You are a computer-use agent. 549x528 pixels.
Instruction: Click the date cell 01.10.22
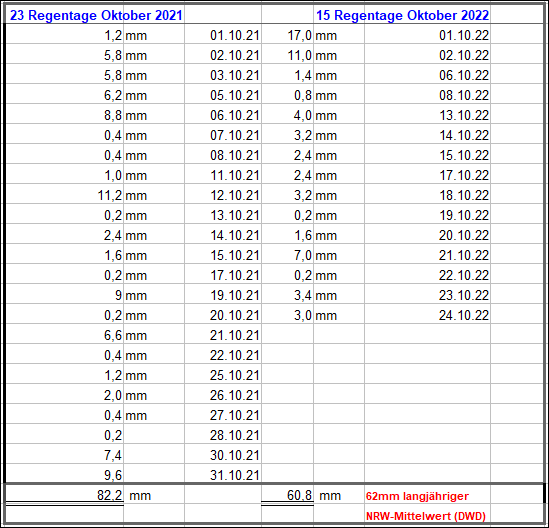464,35
